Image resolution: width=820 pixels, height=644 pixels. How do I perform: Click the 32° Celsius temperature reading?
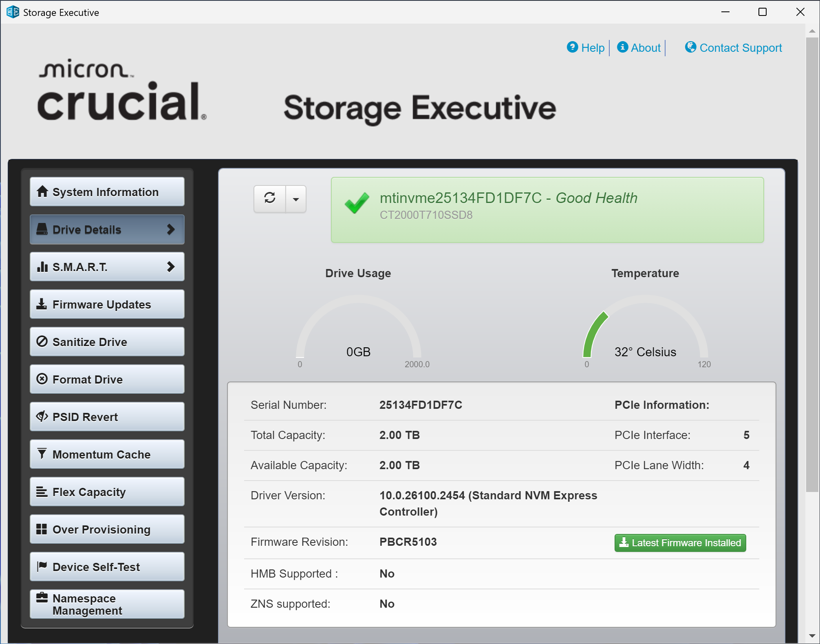click(x=645, y=352)
